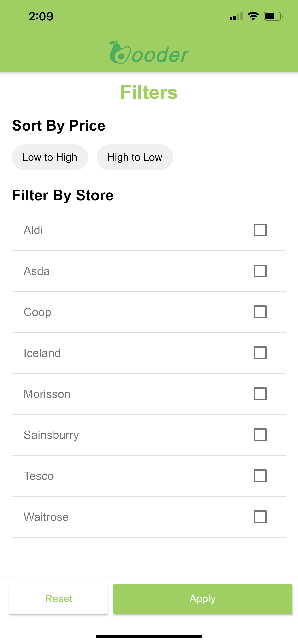Enable the Iceland store filter checkbox
This screenshot has width=298, height=644.
coord(260,353)
